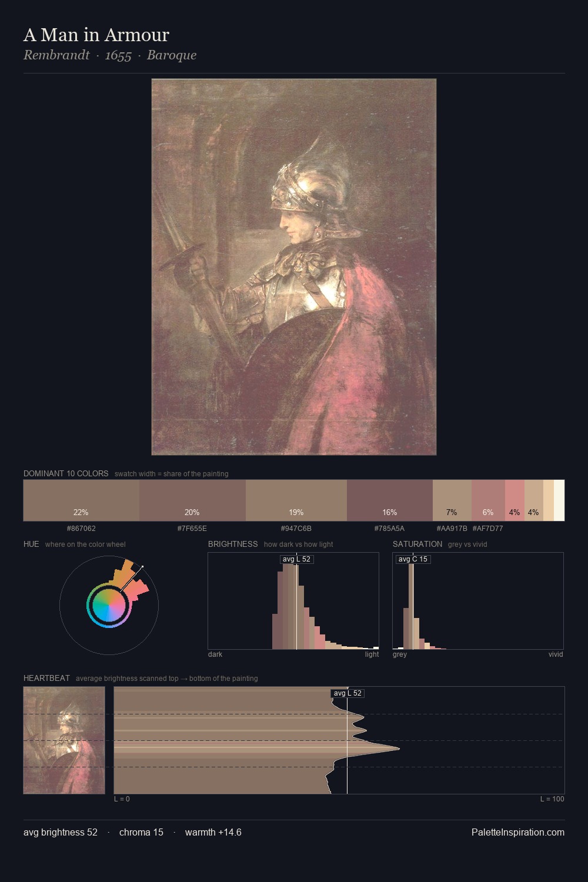Screen dimensions: 588x882
Task: Click the 'warmth +14.6' footer stat
Action: [213, 832]
